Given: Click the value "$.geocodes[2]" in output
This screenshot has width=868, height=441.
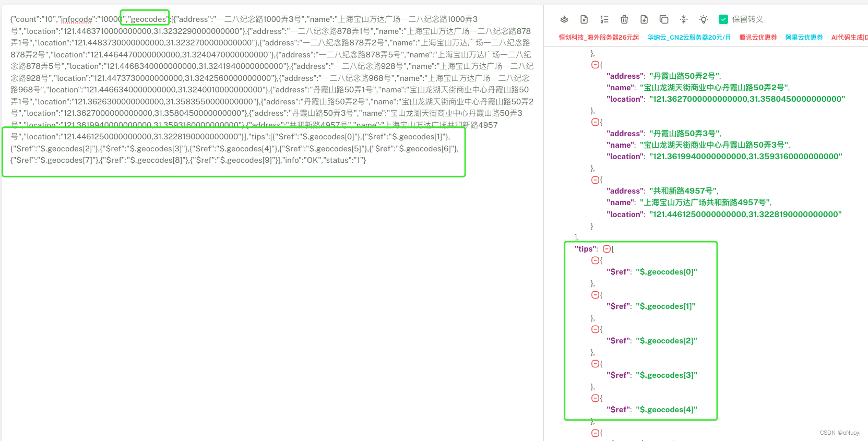Looking at the screenshot, I should point(667,341).
